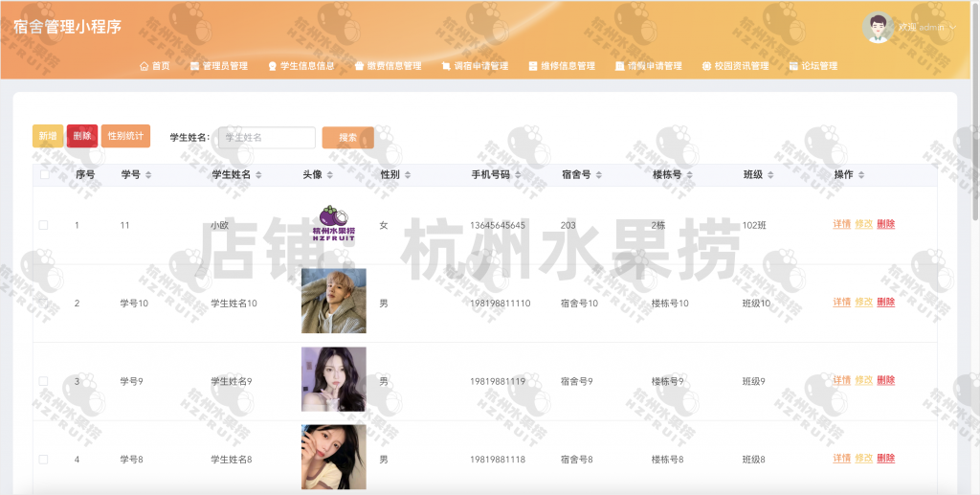Click the icon beside 管理员管理
The height and width of the screenshot is (495, 980).
point(194,66)
